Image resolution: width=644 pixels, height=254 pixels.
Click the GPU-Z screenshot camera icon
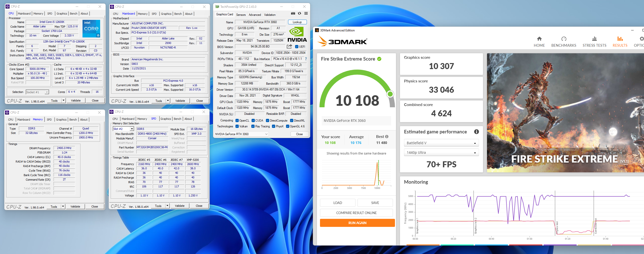click(x=293, y=14)
